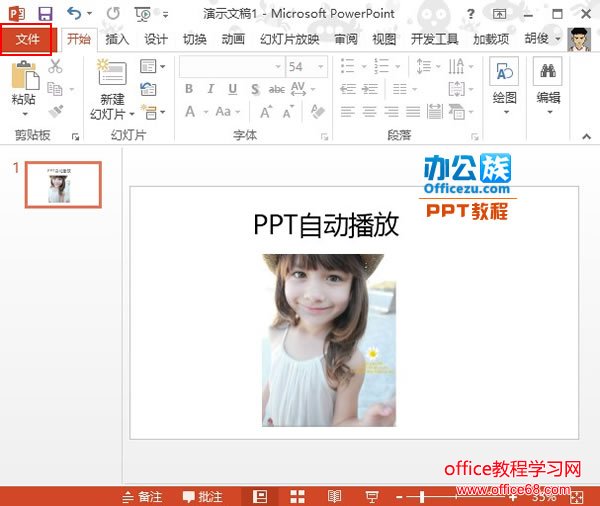Click Clear All Formatting icon

pyautogui.click(x=318, y=112)
